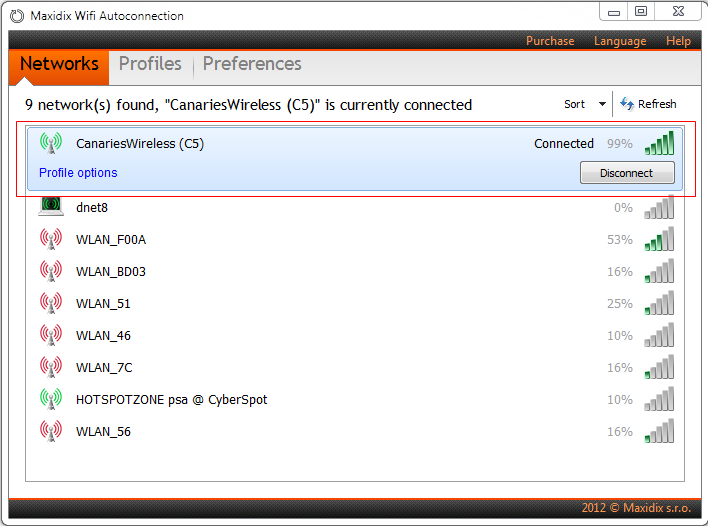Viewport: 708px width, 526px height.
Task: Click the 25% signal value
Action: point(620,304)
